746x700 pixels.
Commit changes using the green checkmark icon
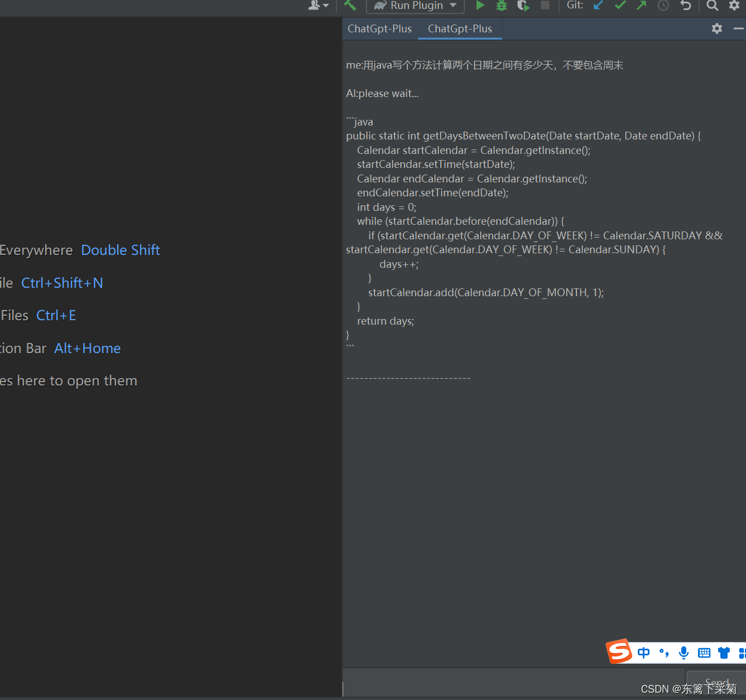[619, 6]
